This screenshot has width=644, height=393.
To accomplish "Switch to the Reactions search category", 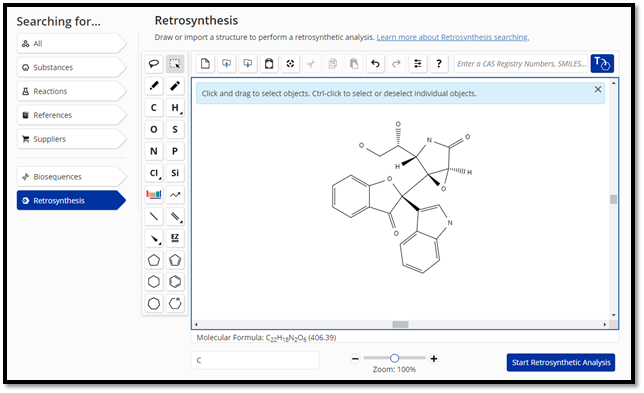I will click(71, 91).
